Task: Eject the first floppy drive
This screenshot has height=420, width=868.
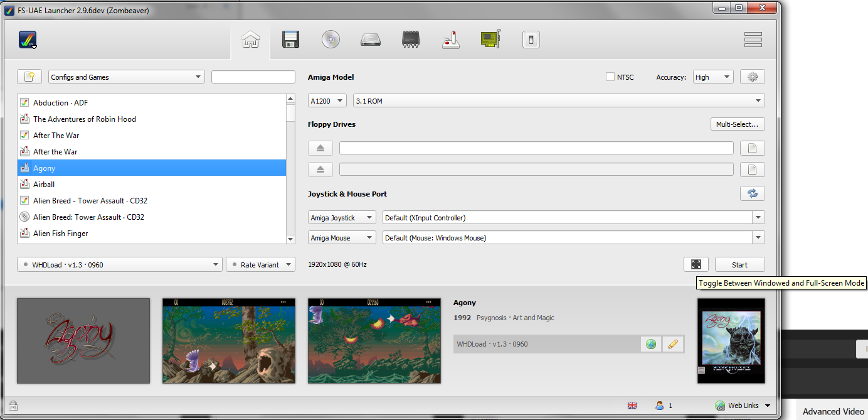Action: click(320, 148)
